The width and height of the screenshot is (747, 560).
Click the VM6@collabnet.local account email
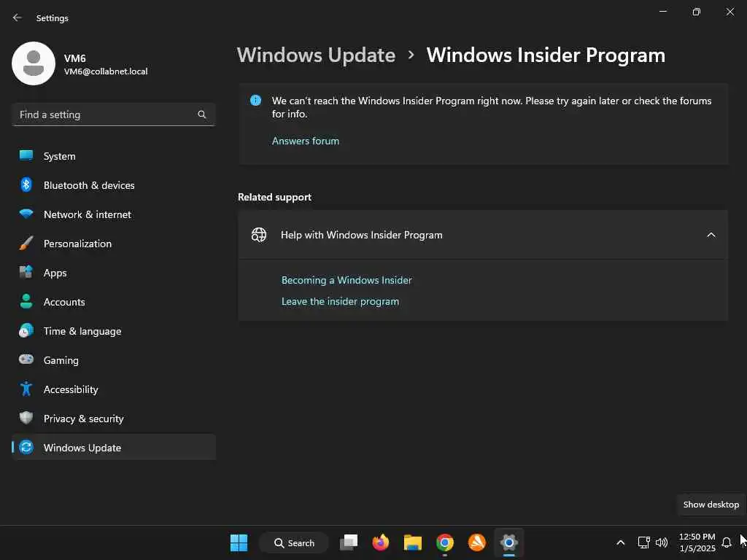coord(106,71)
